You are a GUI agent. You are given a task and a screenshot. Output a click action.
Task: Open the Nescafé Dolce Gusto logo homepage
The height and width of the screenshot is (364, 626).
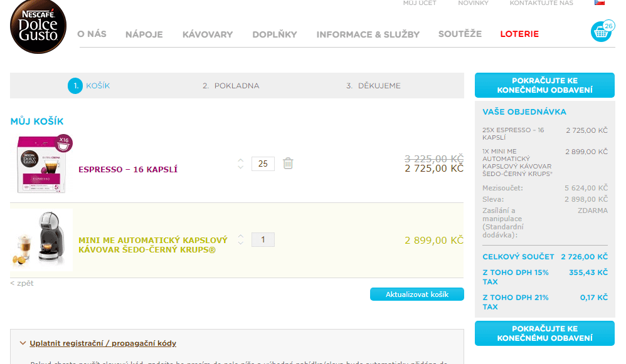pos(38,26)
